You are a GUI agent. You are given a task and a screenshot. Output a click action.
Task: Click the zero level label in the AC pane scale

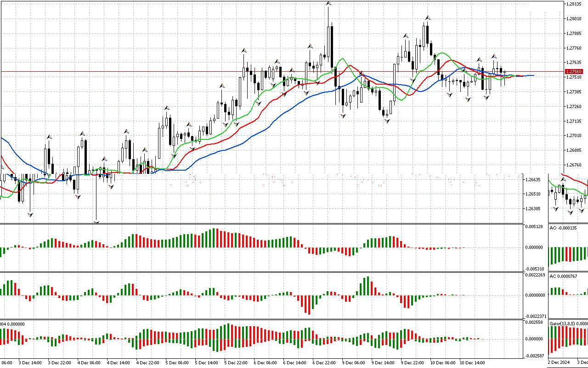(536, 295)
